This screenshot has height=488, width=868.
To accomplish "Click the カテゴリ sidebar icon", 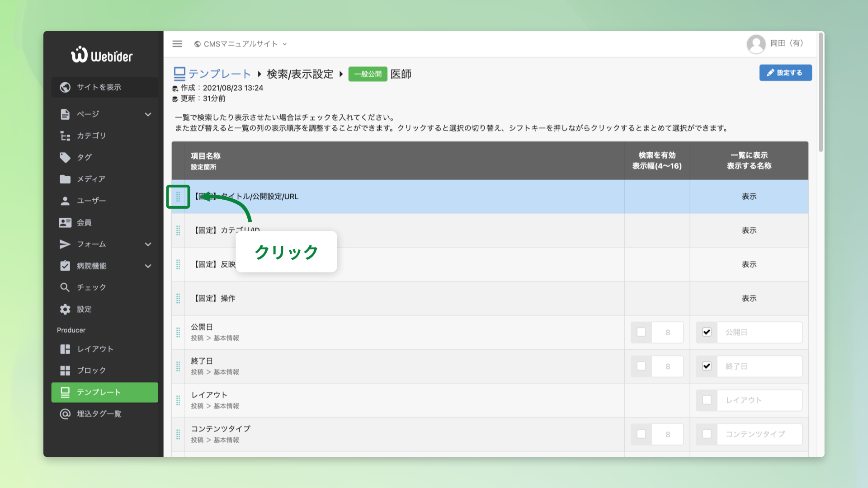I will click(65, 136).
